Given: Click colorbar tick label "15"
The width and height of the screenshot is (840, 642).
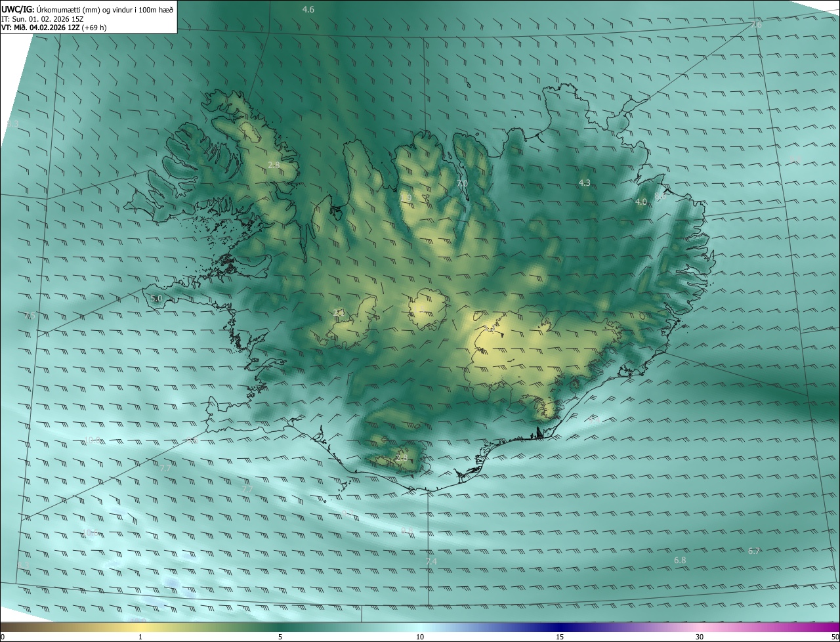Looking at the screenshot, I should coord(560,637).
